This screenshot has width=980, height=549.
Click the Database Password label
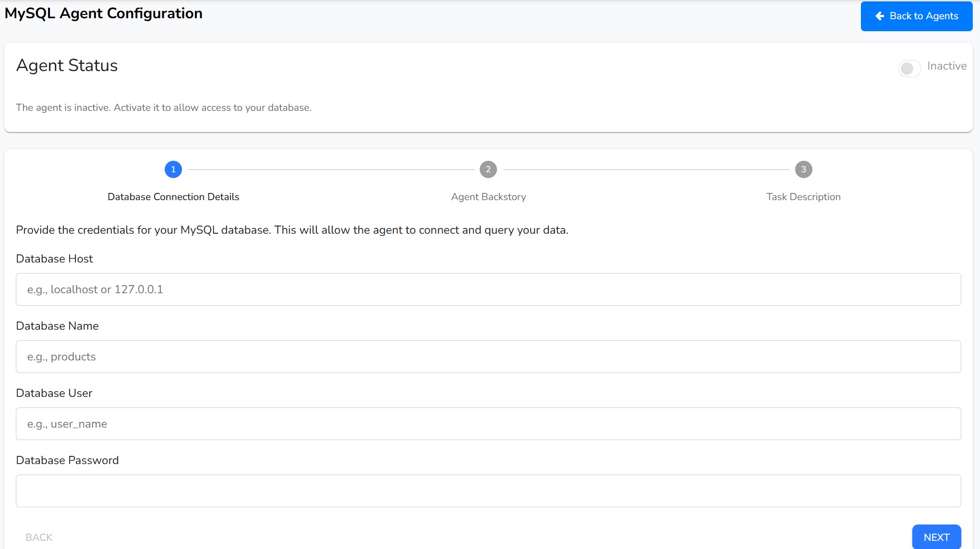coord(67,460)
